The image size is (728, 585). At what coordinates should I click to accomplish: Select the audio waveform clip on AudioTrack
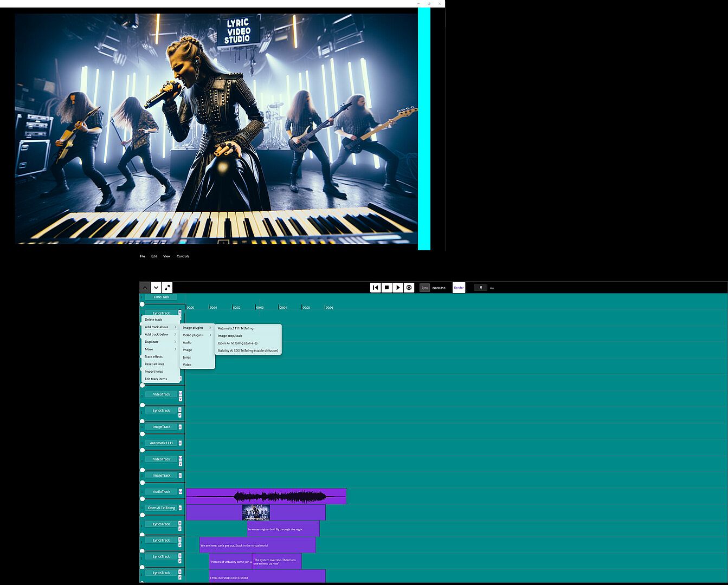pyautogui.click(x=266, y=496)
